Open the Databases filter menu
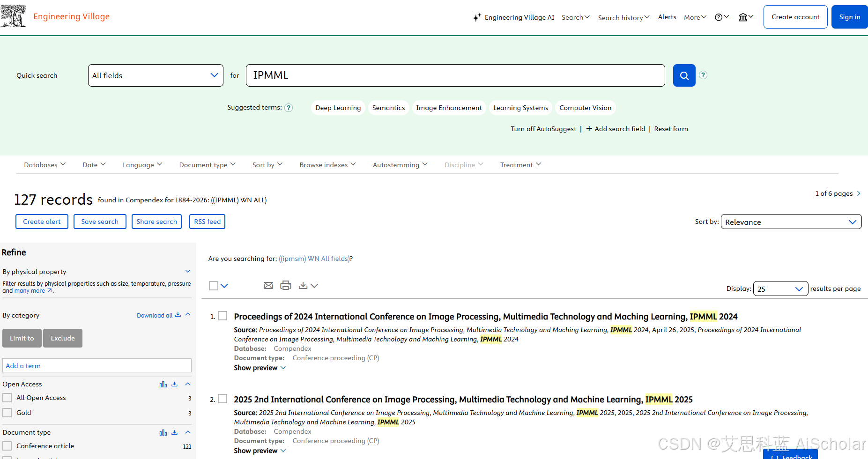Image resolution: width=868 pixels, height=459 pixels. tap(45, 165)
